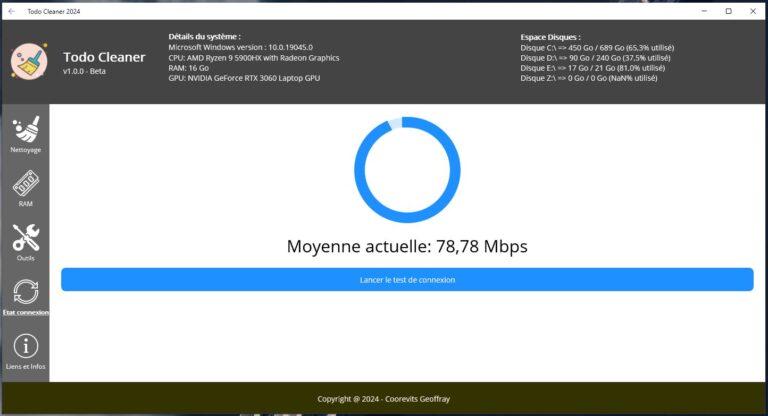Image resolution: width=768 pixels, height=416 pixels.
Task: Click the CPU: AMD Ryzen 9 5900HX line
Action: tap(254, 58)
